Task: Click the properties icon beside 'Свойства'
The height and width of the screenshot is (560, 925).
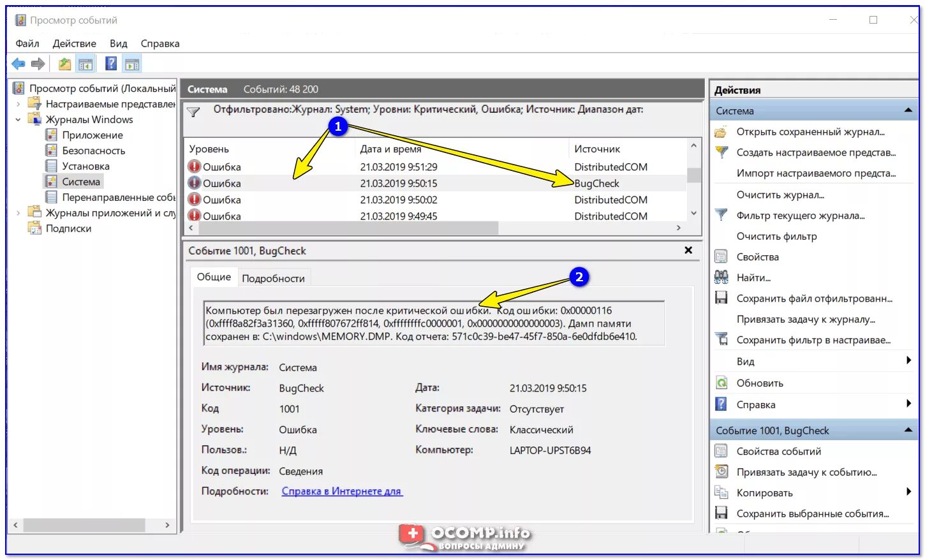Action: coord(721,257)
